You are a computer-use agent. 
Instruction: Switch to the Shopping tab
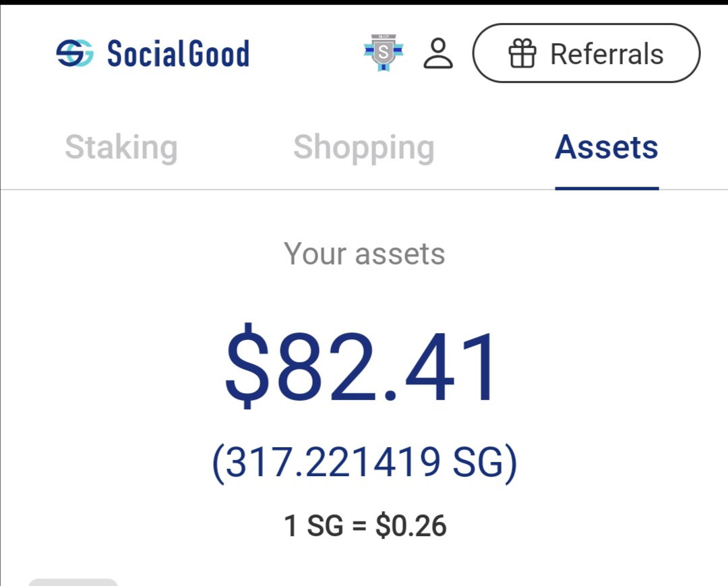click(364, 148)
